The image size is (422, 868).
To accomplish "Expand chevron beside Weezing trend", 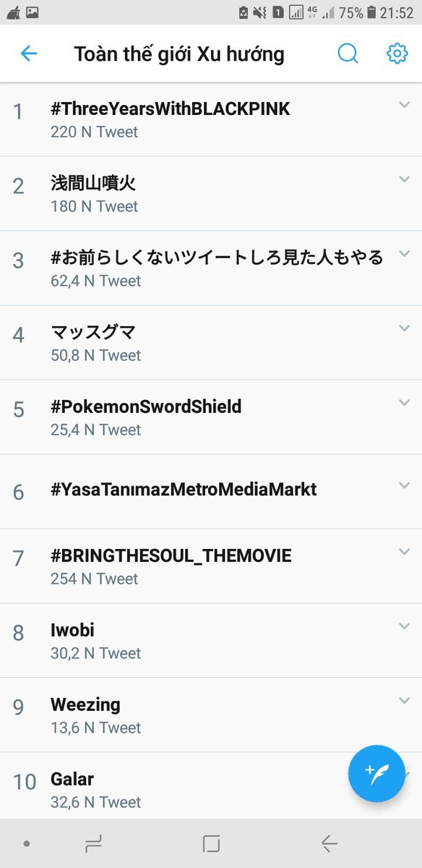I will [x=404, y=701].
